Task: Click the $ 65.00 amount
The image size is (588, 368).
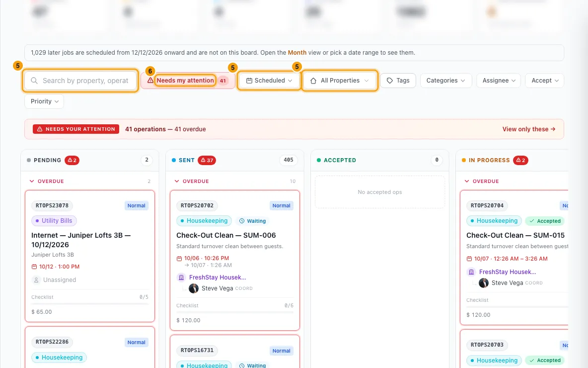Action: 42,312
